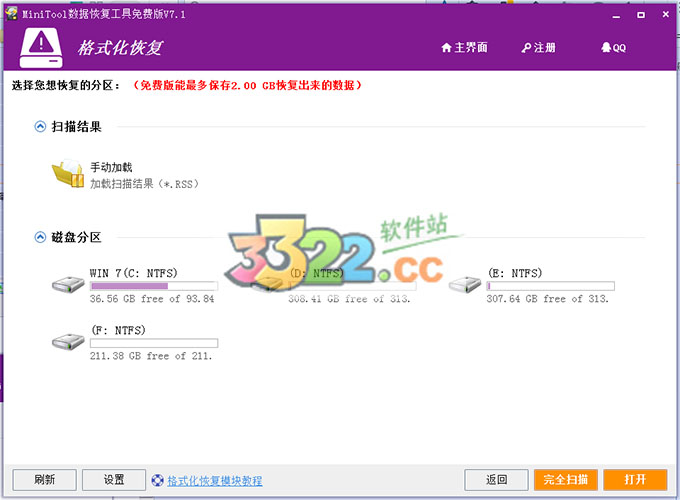
Task: Select the (D: NTFS) partition label
Action: (x=317, y=273)
